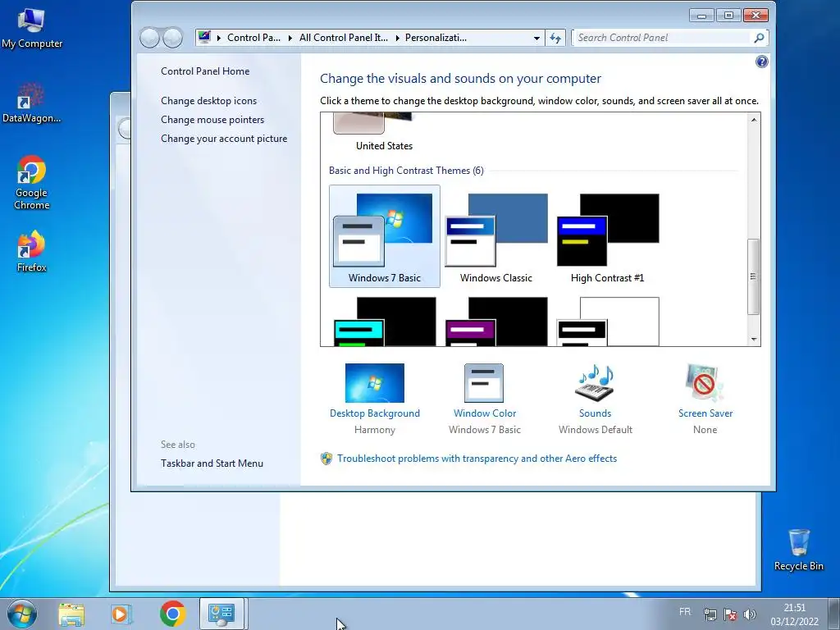The height and width of the screenshot is (630, 840).
Task: Open My Computer desktop icon
Action: (x=32, y=29)
